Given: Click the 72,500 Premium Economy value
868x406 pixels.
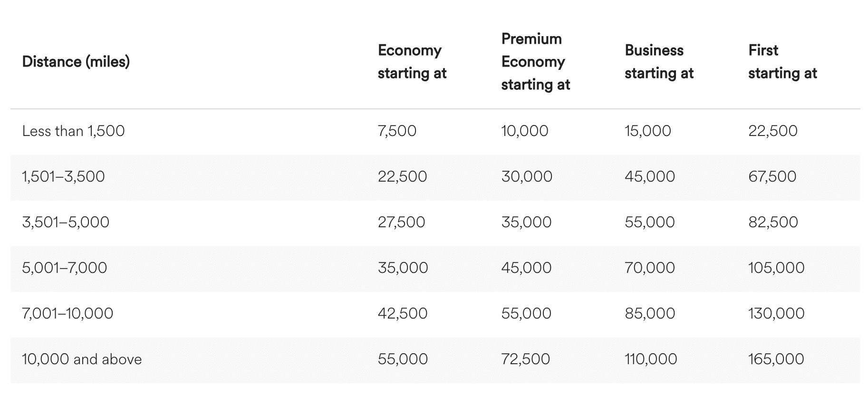Looking at the screenshot, I should tap(526, 359).
